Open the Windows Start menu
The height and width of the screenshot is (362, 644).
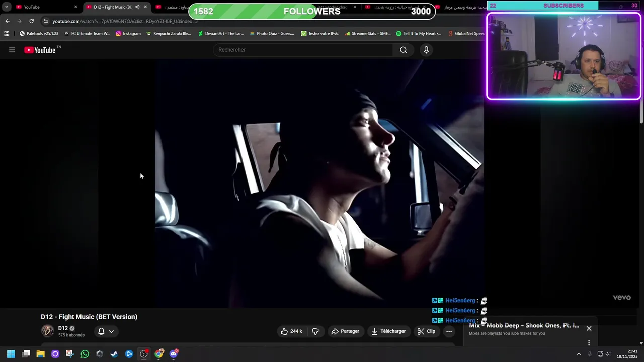click(x=11, y=354)
